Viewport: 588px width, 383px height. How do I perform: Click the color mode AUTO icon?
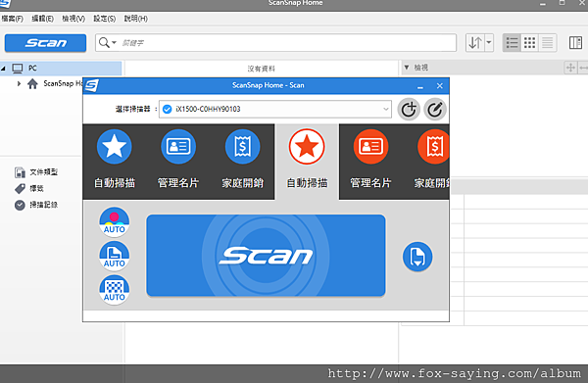tap(115, 221)
